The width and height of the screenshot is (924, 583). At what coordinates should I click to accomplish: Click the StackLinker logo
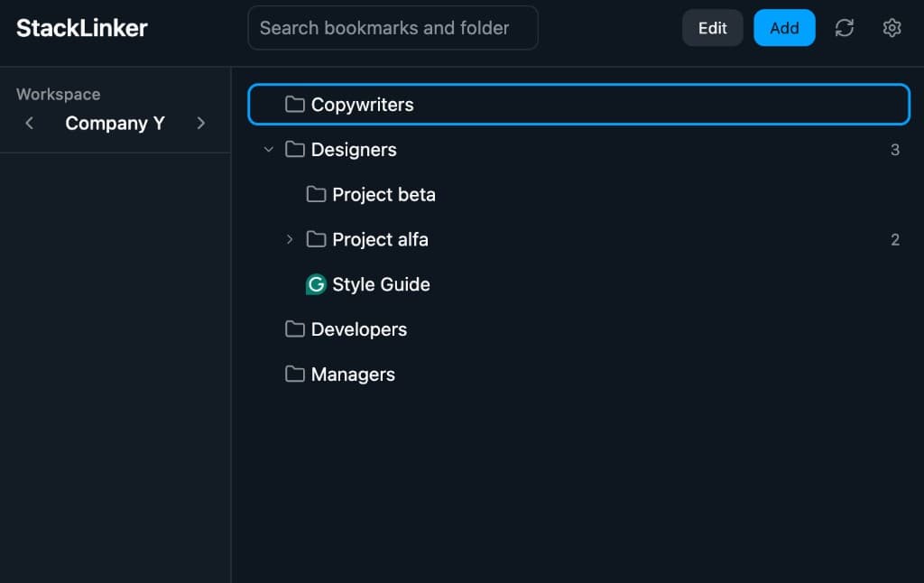(x=81, y=27)
